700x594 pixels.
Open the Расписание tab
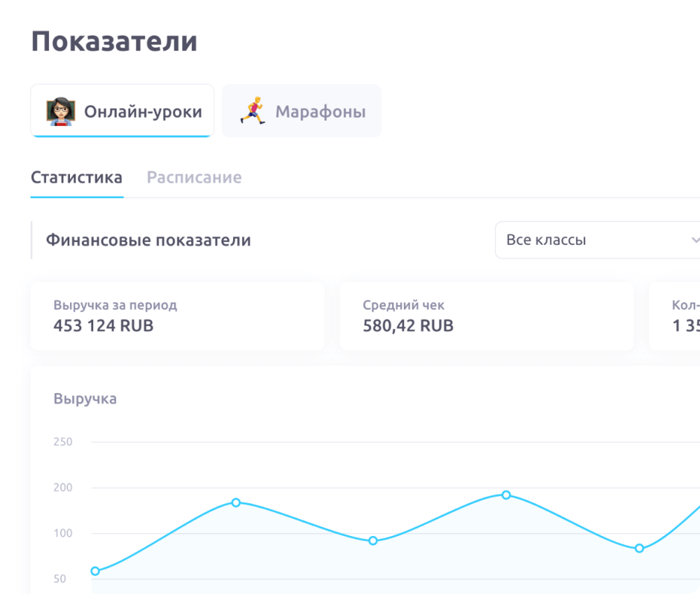(x=194, y=178)
